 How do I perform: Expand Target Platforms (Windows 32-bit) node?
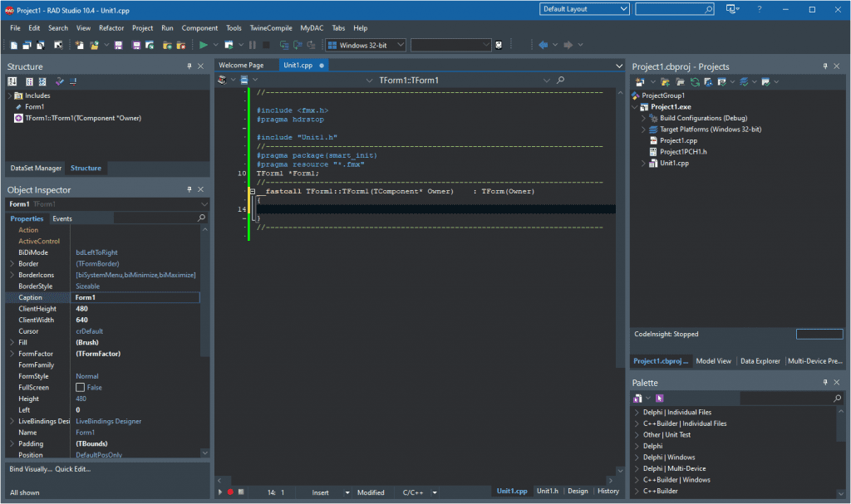point(644,130)
